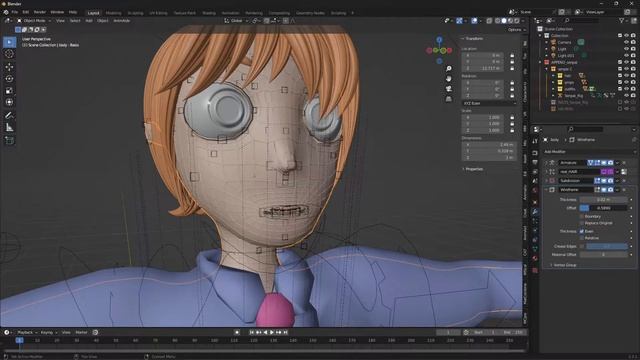Expand the Subdivision modifier panel
Viewport: 640px width, 360px height.
pyautogui.click(x=547, y=180)
